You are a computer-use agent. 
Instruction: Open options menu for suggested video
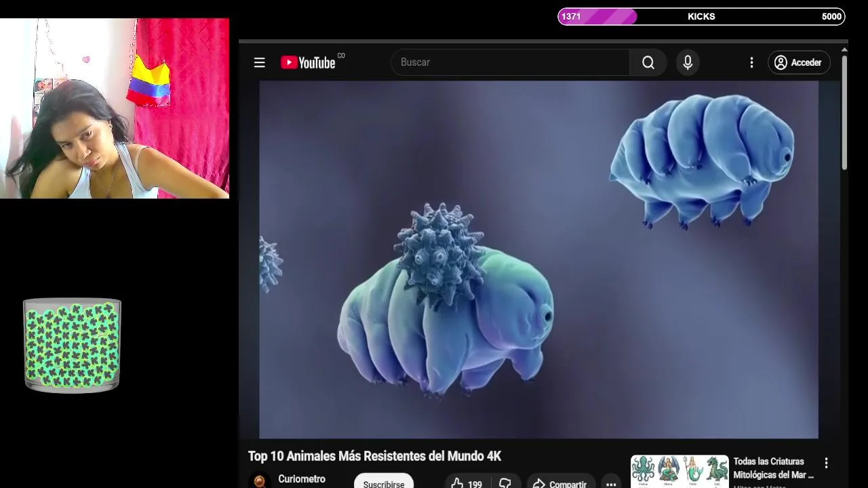826,463
